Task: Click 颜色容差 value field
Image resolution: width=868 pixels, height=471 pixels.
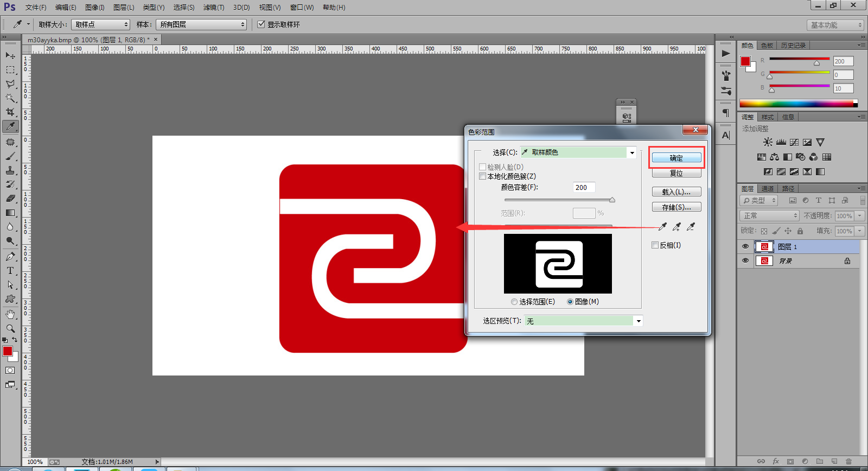Action: click(x=584, y=187)
